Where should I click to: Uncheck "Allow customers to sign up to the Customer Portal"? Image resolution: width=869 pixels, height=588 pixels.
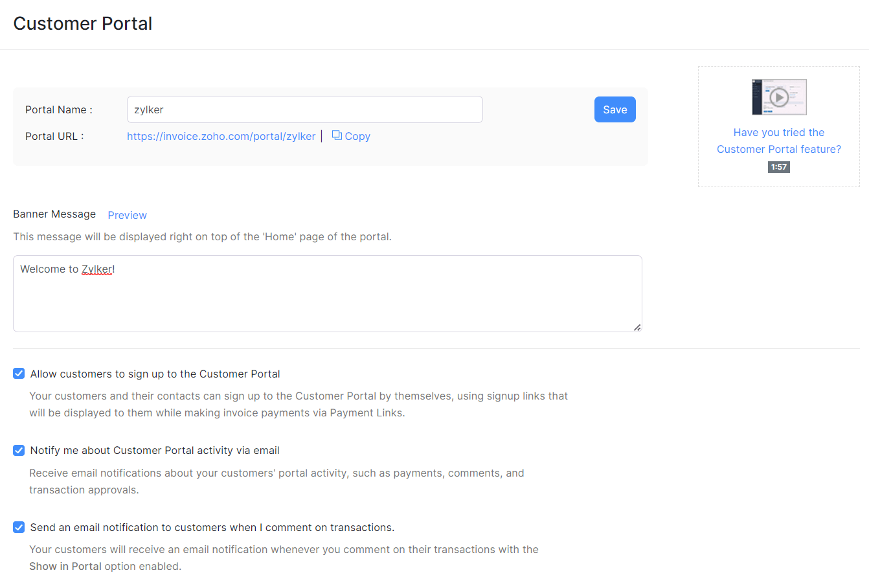click(x=18, y=373)
